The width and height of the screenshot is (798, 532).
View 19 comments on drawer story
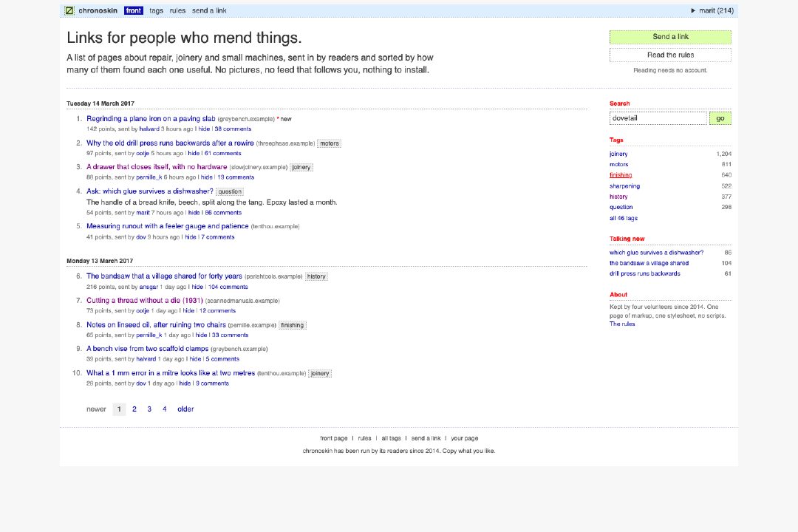click(x=236, y=177)
